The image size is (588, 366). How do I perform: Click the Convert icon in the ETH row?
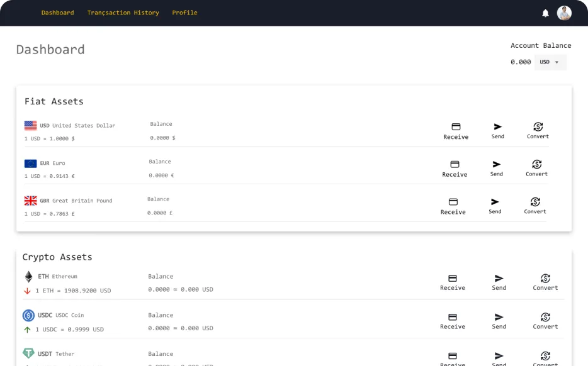(545, 279)
